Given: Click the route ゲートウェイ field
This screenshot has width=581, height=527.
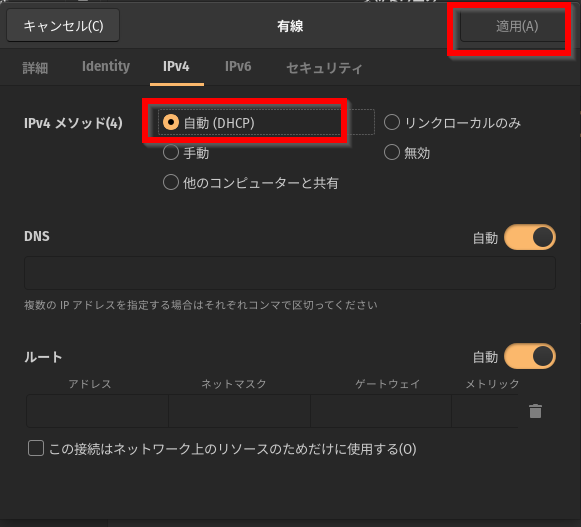Looking at the screenshot, I should (381, 411).
